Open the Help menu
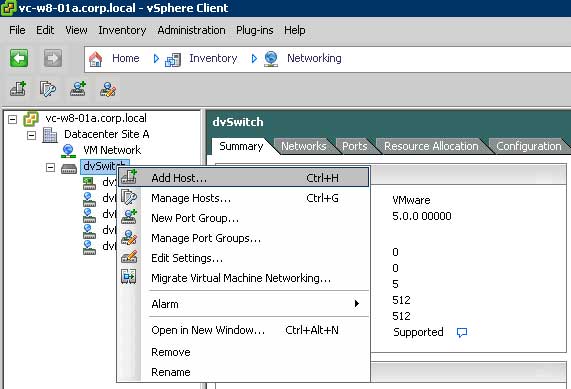Image resolution: width=571 pixels, height=389 pixels. (295, 30)
